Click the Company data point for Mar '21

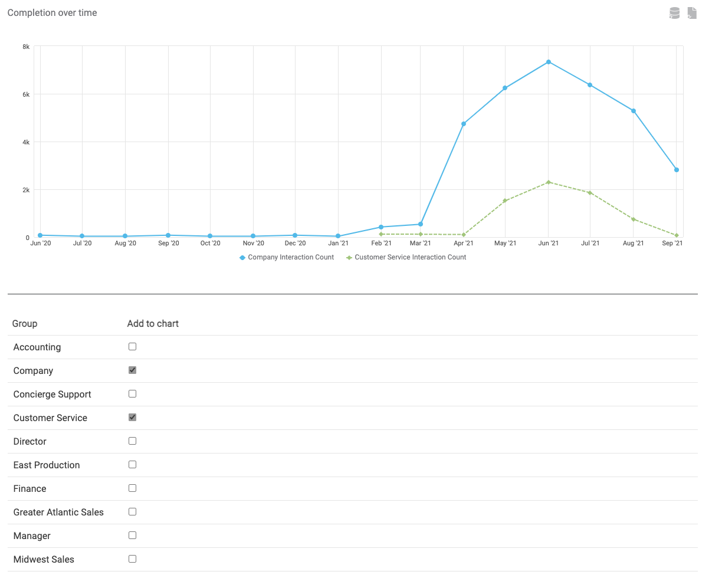click(x=421, y=224)
